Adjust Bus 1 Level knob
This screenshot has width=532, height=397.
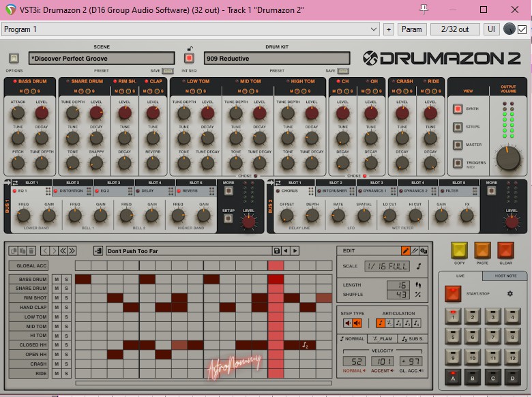coord(248,222)
